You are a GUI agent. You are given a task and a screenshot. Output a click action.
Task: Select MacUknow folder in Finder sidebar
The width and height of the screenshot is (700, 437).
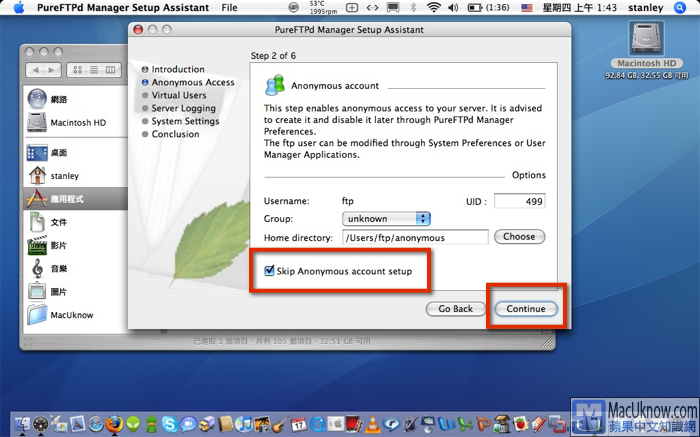click(x=76, y=315)
